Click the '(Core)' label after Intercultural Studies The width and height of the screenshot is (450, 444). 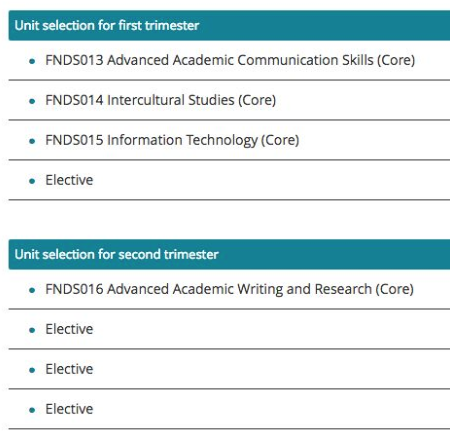coord(257,100)
